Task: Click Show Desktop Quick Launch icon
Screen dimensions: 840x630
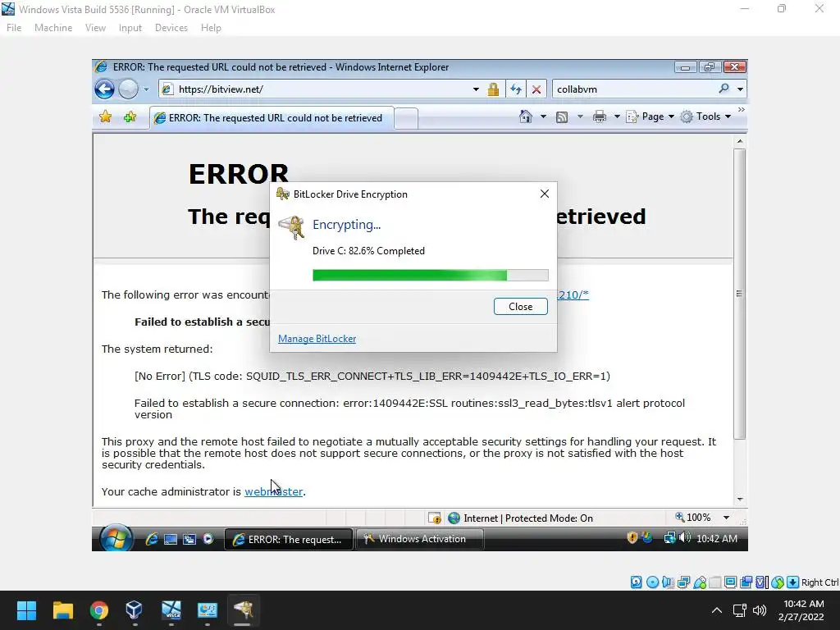Action: [x=171, y=540]
